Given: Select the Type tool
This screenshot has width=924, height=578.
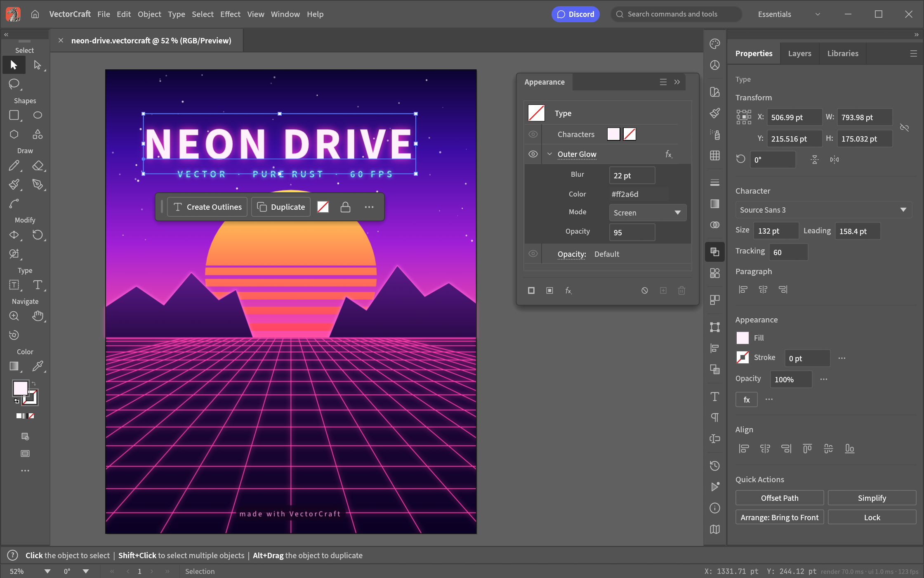Looking at the screenshot, I should [x=38, y=285].
